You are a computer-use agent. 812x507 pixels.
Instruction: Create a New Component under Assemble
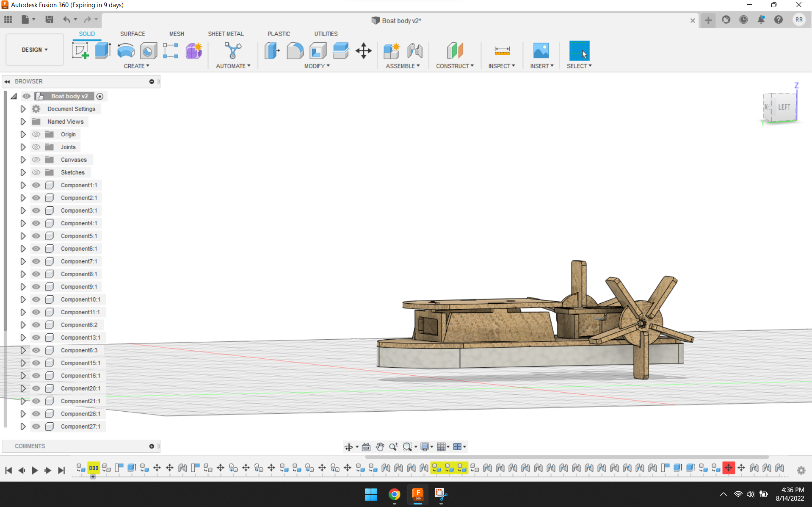point(392,50)
